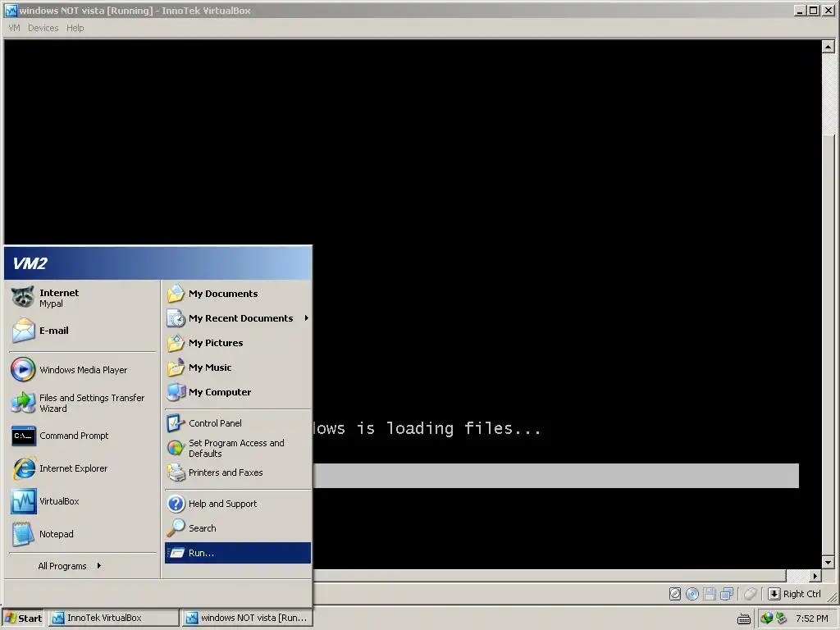Click the 7:52 PM clock
The image size is (840, 630).
click(811, 619)
